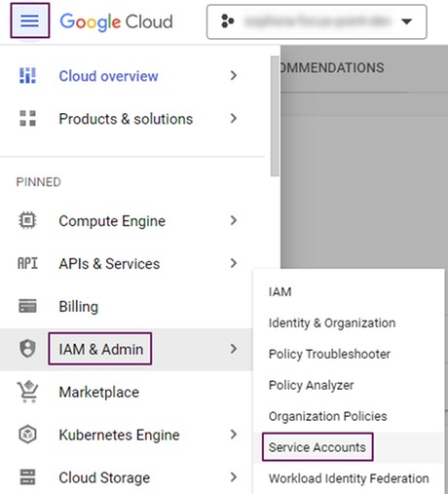Viewport: 448px width, 494px height.
Task: Expand the Products & solutions chevron
Action: click(233, 118)
